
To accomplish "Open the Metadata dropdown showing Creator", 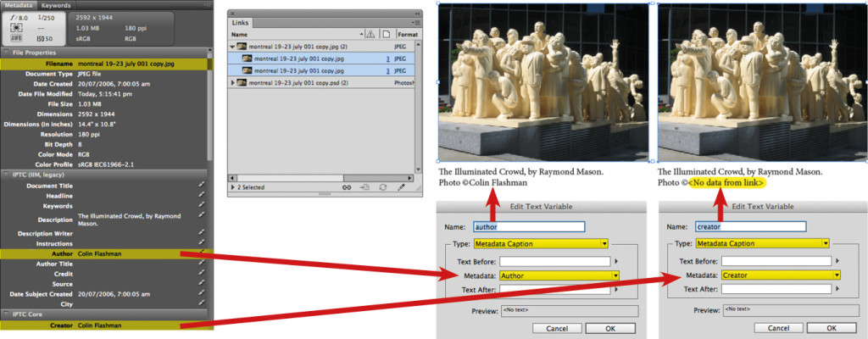I will click(781, 275).
